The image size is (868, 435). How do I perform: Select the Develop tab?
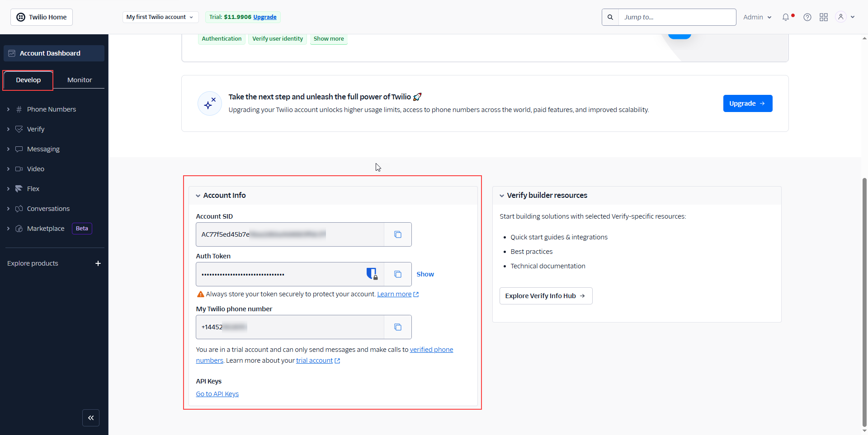[28, 80]
